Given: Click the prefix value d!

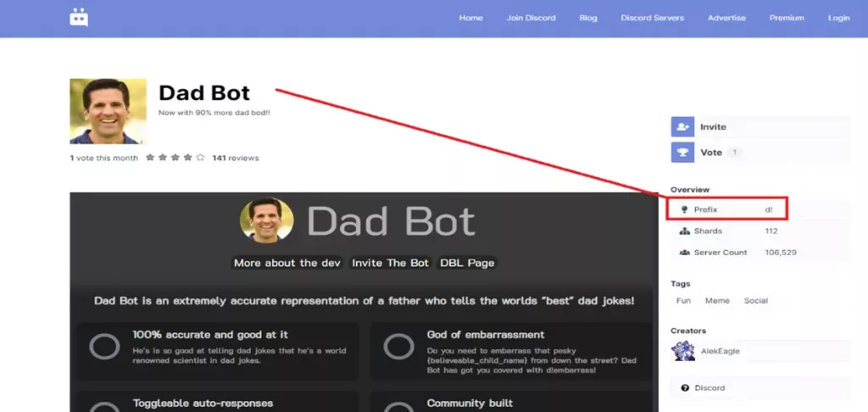Looking at the screenshot, I should click(768, 210).
